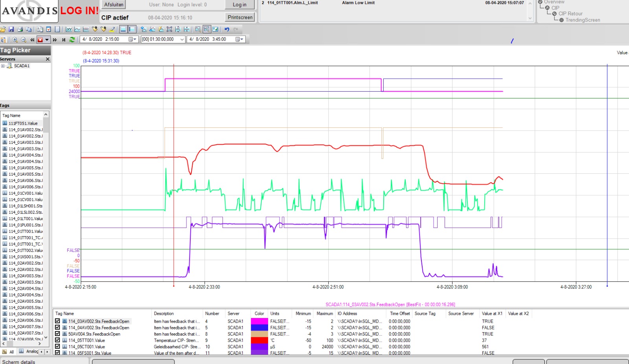
Task: Select the 114_01LSH001.Sts tag in list
Action: pyautogui.click(x=23, y=206)
